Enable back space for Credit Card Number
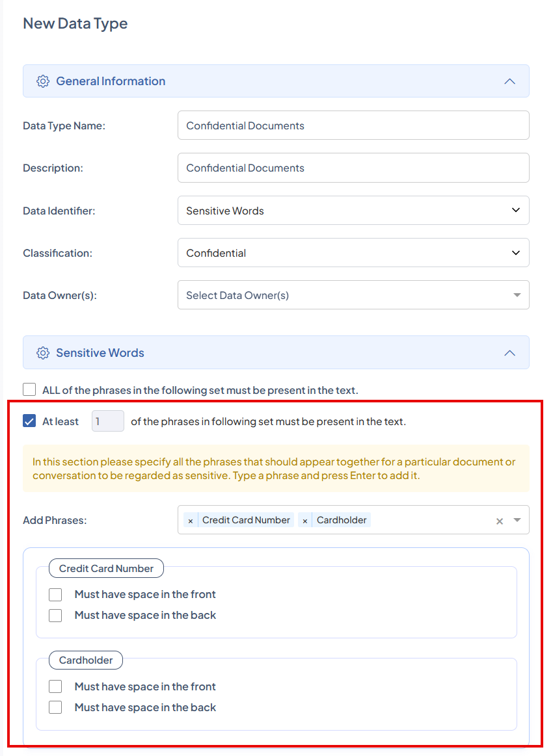The width and height of the screenshot is (553, 756). (55, 615)
